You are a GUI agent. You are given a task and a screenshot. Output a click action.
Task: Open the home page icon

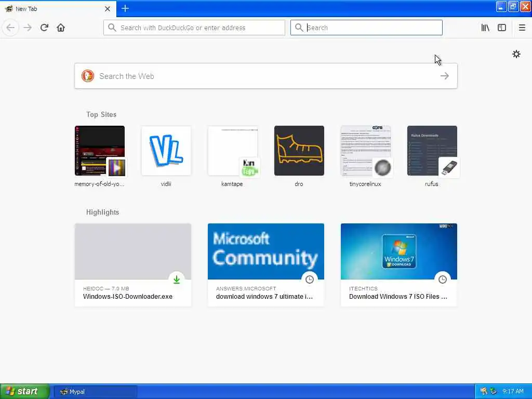(61, 28)
